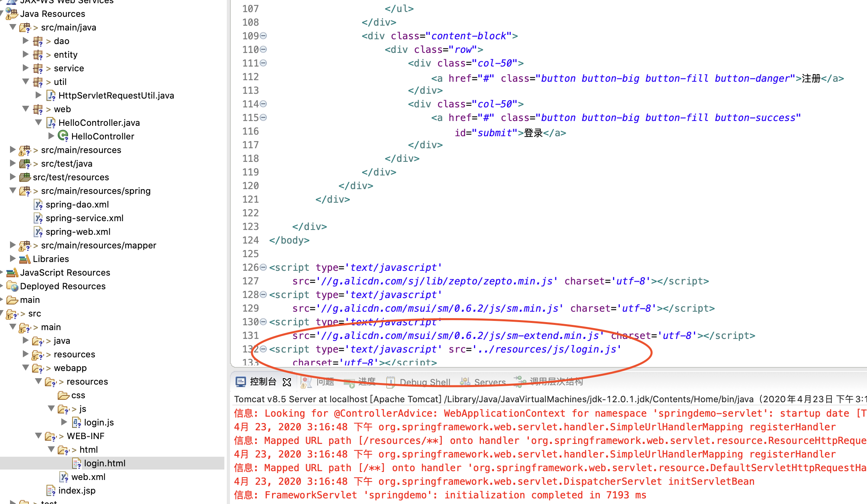Screen dimensions: 867x504
Task: Click the dao package icon
Action: tap(38, 41)
